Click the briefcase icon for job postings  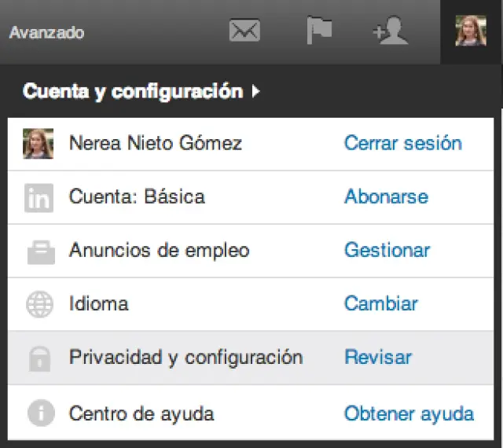39,252
